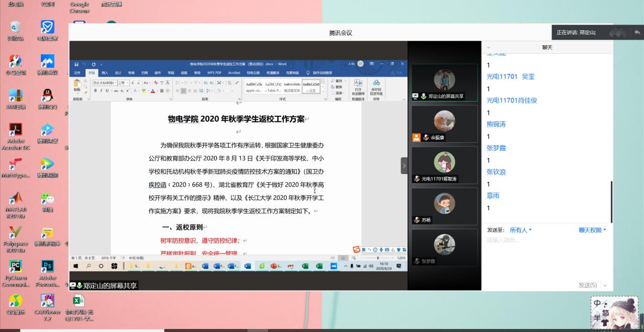Open the 发送至 所有人 recipient dropdown

[x=520, y=230]
